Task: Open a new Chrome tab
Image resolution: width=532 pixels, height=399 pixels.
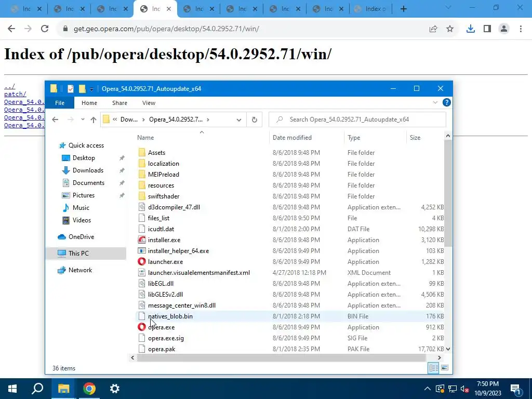Action: click(403, 9)
